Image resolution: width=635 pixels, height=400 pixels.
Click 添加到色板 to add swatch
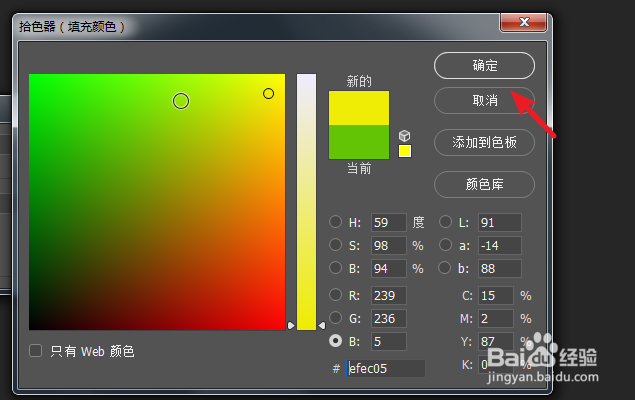484,143
